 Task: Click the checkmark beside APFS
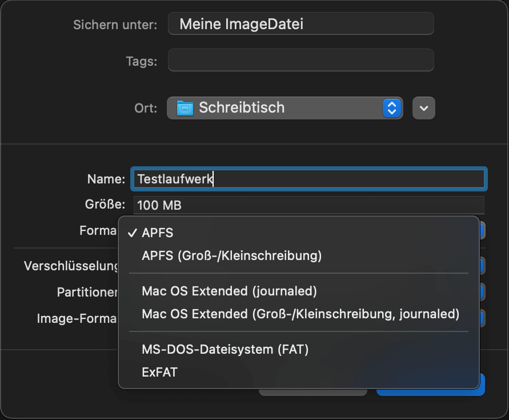click(133, 233)
